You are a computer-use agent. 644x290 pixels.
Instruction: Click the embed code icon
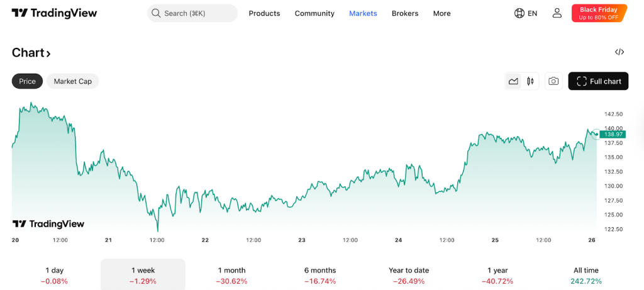point(619,52)
